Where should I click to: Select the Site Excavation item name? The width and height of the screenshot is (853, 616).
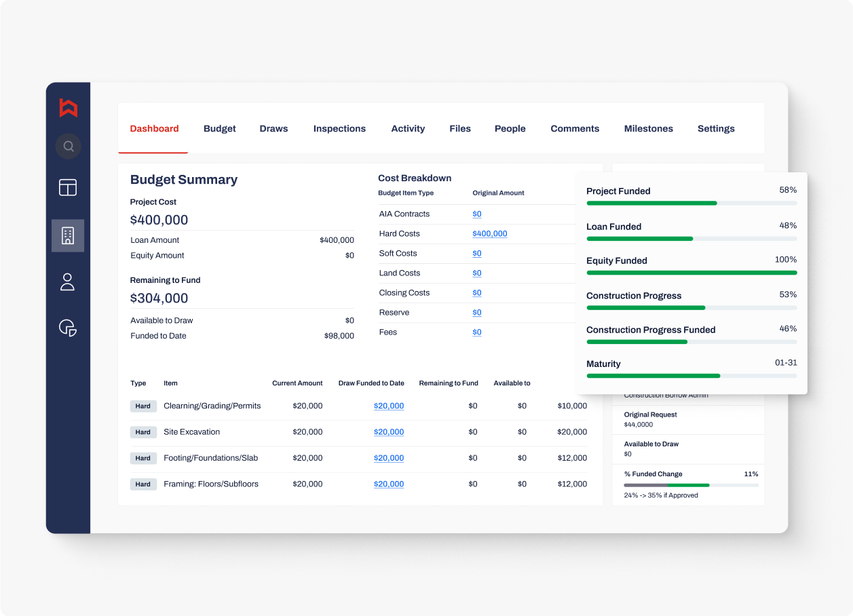[192, 431]
